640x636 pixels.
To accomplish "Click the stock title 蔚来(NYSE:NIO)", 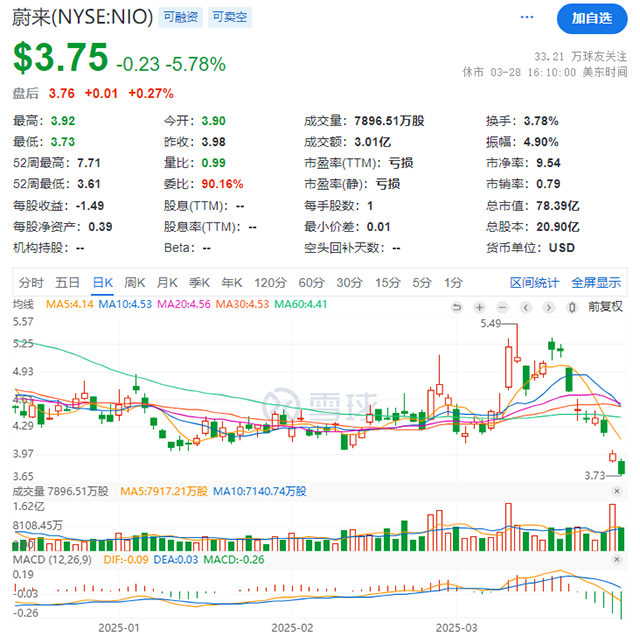I will [x=82, y=18].
